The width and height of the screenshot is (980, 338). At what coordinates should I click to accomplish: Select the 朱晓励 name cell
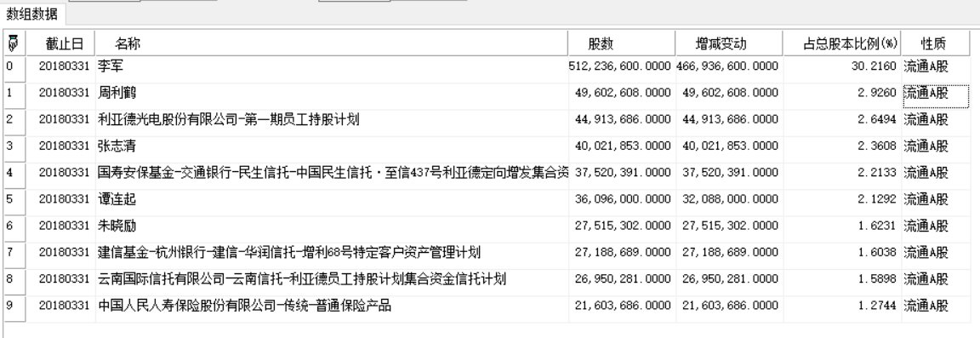click(332, 226)
